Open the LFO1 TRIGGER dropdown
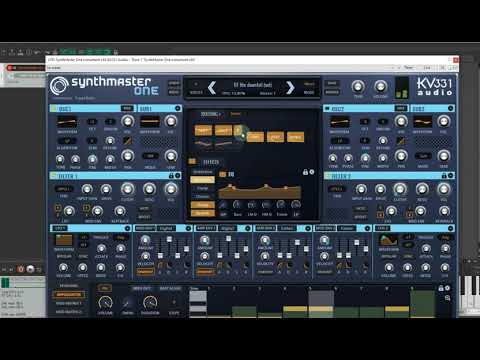The height and width of the screenshot is (360, 480). coord(121,237)
